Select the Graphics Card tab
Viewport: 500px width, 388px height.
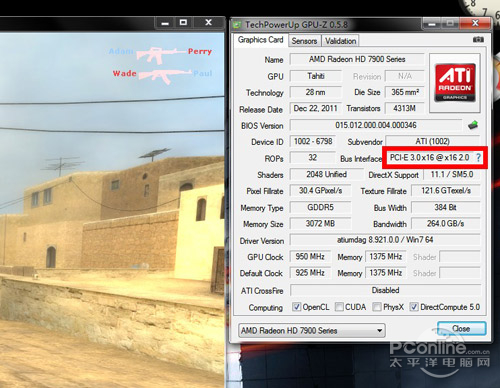pyautogui.click(x=260, y=40)
